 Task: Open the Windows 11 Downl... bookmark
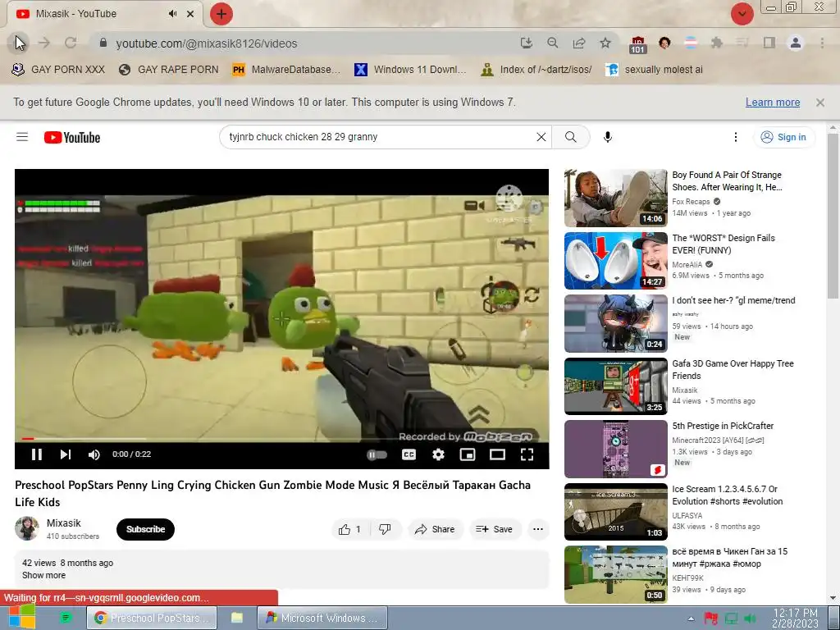point(410,70)
